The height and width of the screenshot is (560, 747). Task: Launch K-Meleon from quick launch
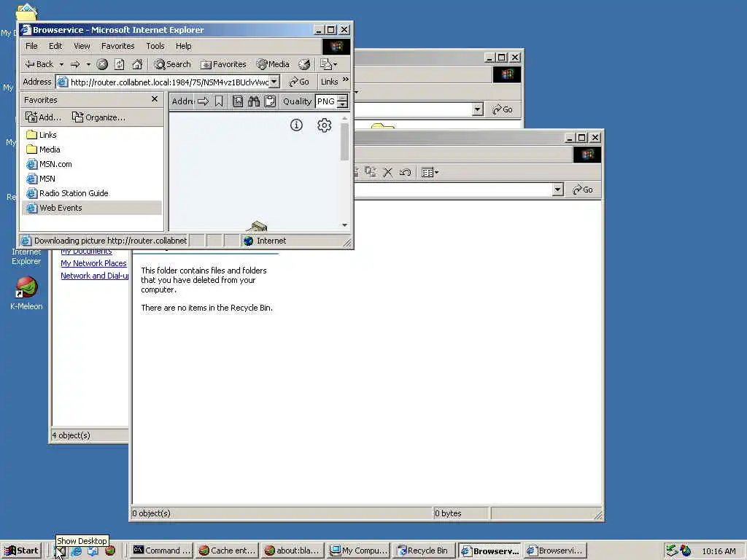[110, 551]
